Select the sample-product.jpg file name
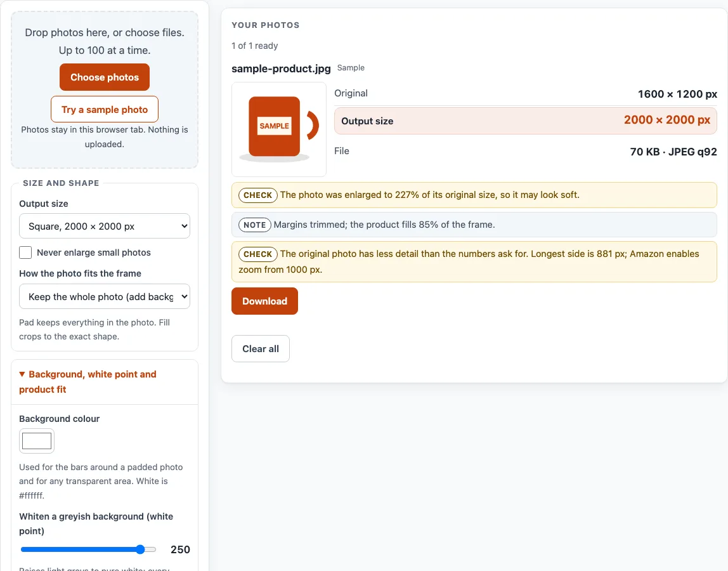The width and height of the screenshot is (728, 571). pos(281,69)
